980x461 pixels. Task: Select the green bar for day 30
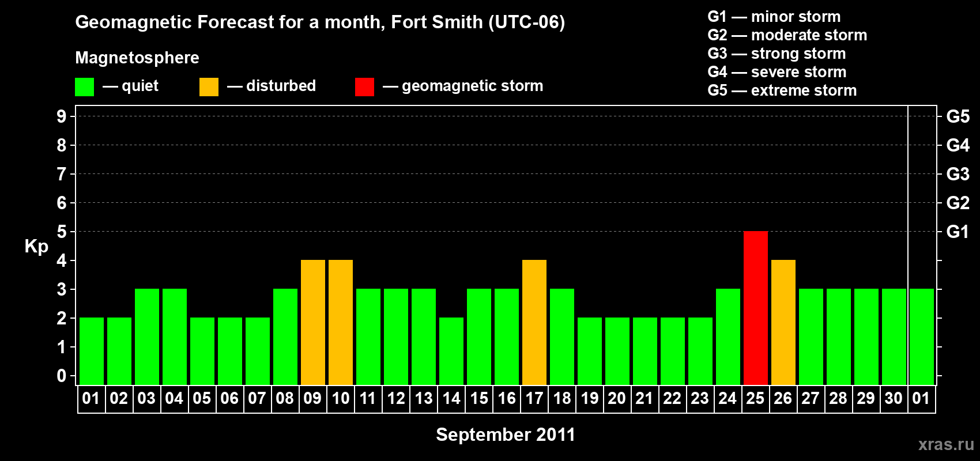pos(894,337)
